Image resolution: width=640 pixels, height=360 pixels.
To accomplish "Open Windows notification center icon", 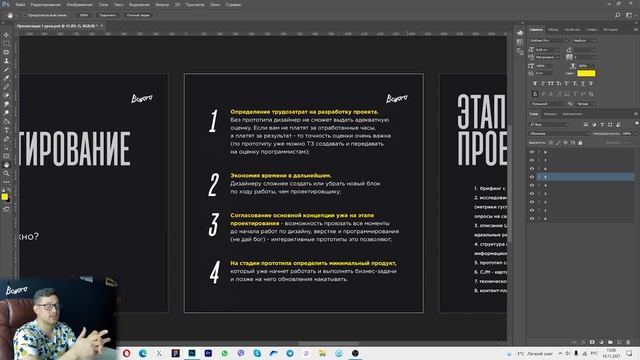I will [629, 353].
